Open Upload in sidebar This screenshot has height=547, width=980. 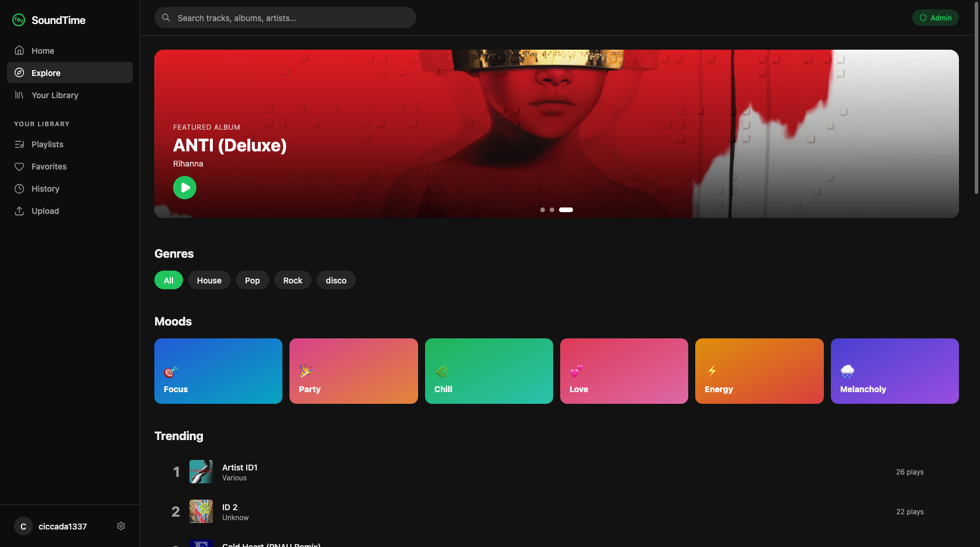[x=70, y=210]
